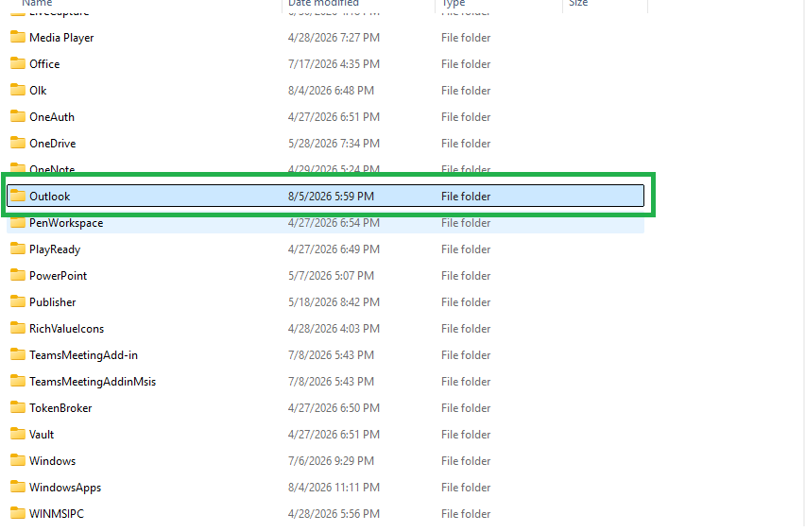The width and height of the screenshot is (805, 532).
Task: Click the PenWorkspace folder icon
Action: coord(17,222)
